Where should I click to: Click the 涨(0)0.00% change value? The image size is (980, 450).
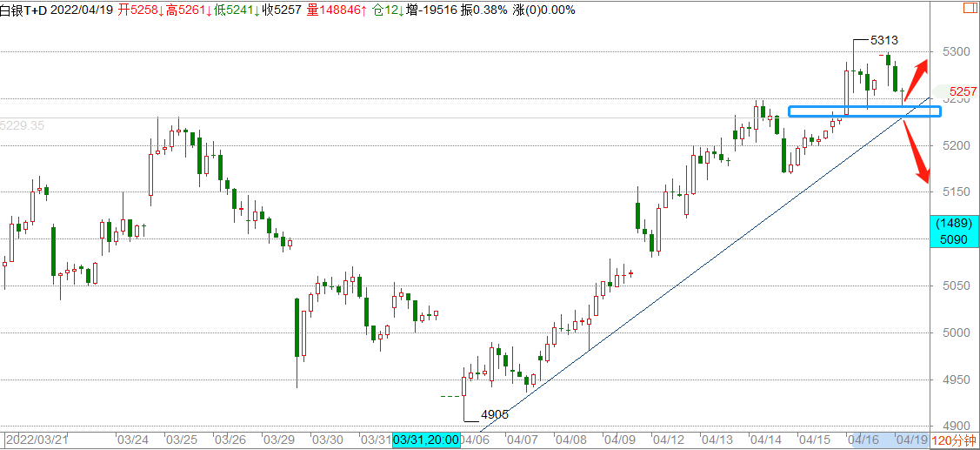click(x=543, y=10)
